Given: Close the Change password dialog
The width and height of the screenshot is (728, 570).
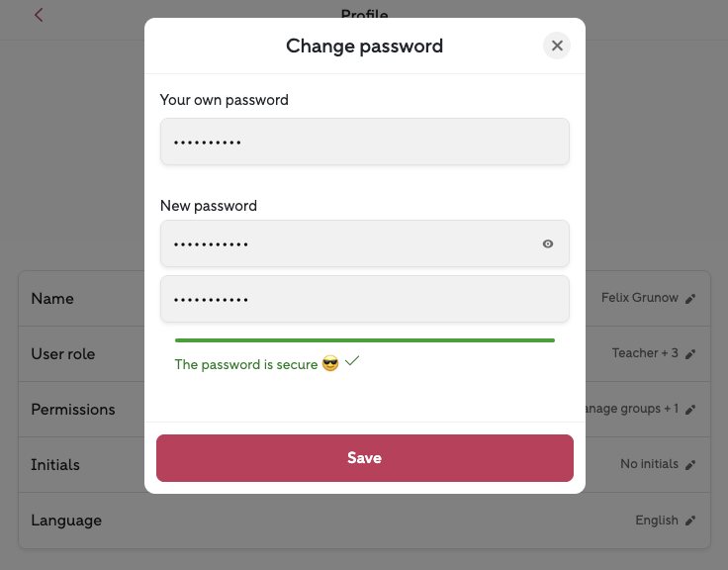Looking at the screenshot, I should point(557,46).
